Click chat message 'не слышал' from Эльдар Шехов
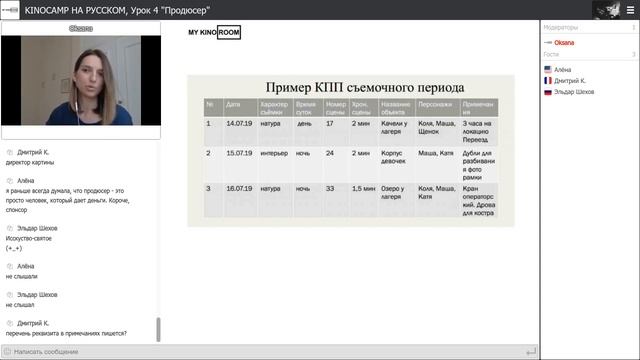 pyautogui.click(x=20, y=305)
